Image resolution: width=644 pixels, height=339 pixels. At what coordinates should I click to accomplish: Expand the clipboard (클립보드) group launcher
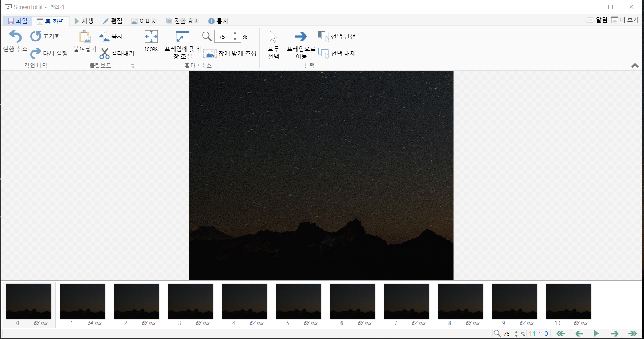(132, 66)
